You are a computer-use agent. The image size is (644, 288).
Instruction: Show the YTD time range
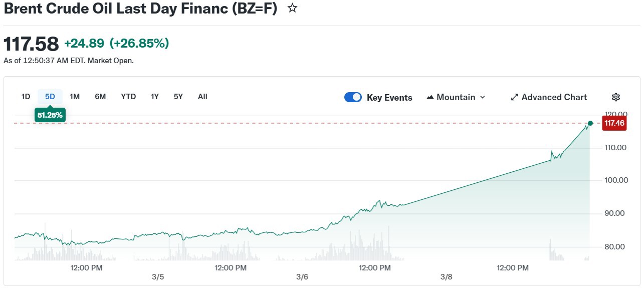[x=128, y=97]
